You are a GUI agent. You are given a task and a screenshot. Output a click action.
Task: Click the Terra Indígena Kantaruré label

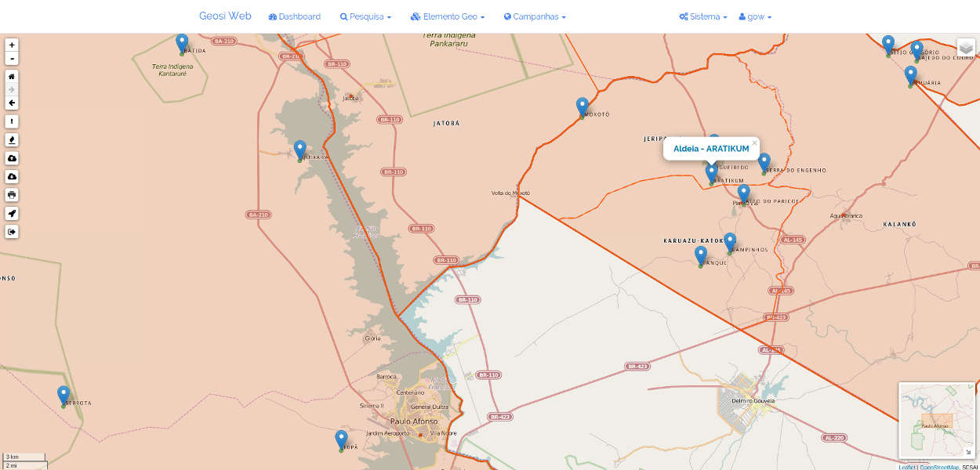click(x=174, y=70)
